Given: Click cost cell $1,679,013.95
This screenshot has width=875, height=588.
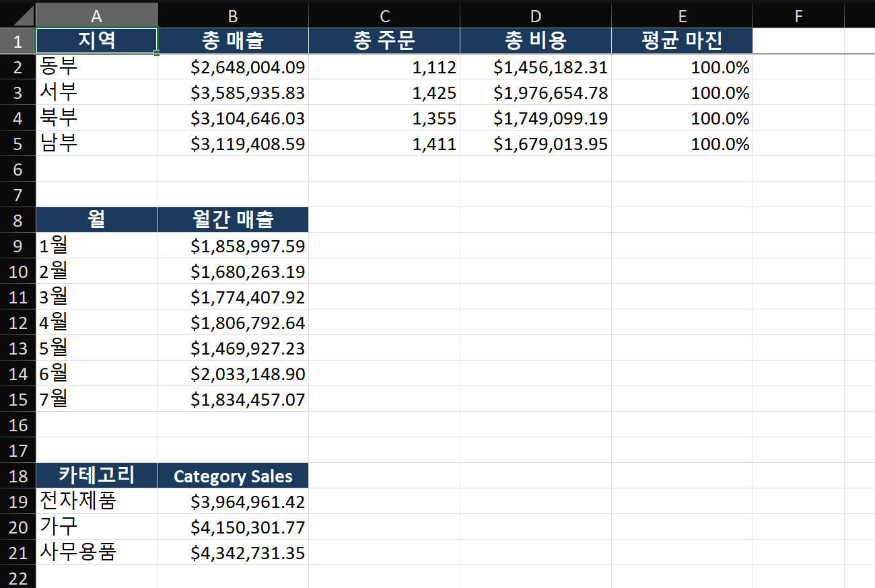Looking at the screenshot, I should point(536,143).
